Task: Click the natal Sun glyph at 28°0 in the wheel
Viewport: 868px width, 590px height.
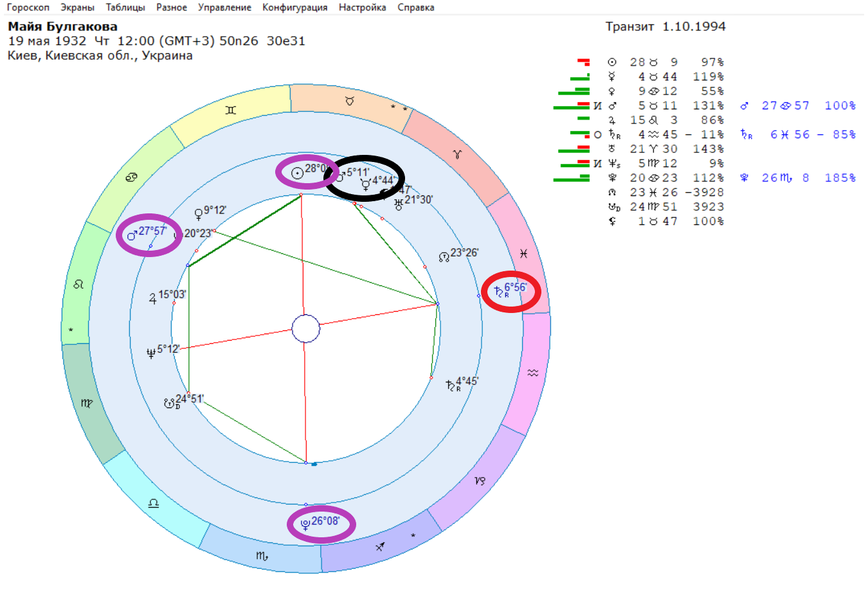Action: (x=297, y=172)
